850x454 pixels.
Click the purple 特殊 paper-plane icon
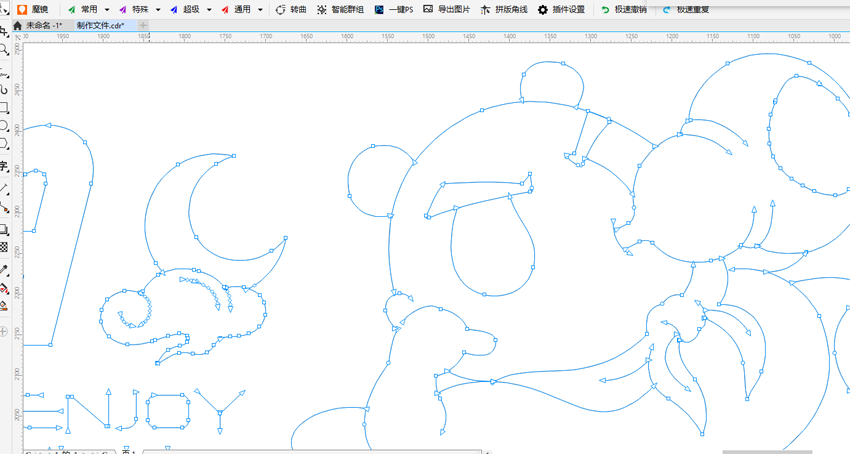tap(123, 10)
